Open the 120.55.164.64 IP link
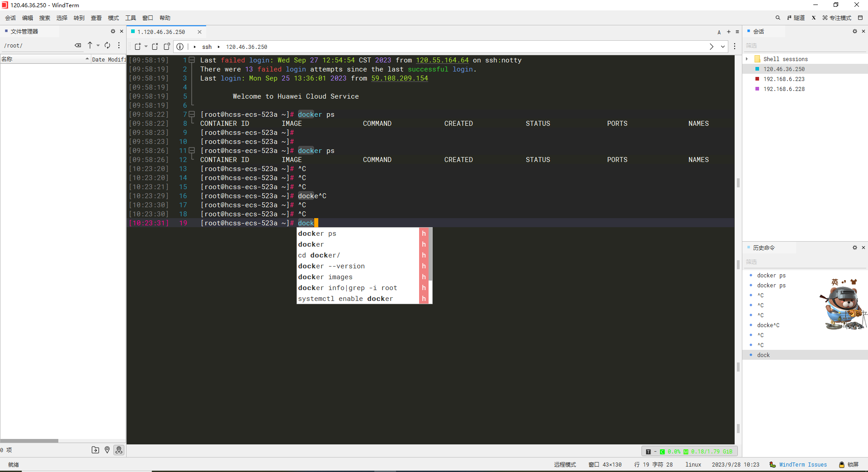Viewport: 868px width, 472px height. pos(442,60)
